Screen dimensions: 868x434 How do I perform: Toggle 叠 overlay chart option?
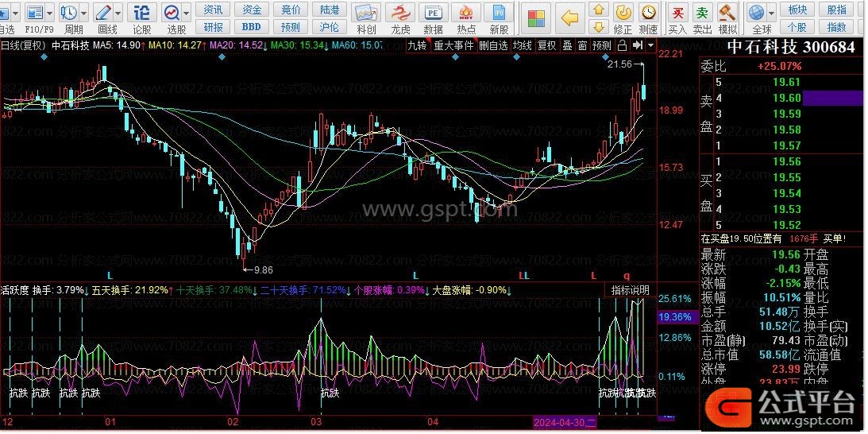567,45
